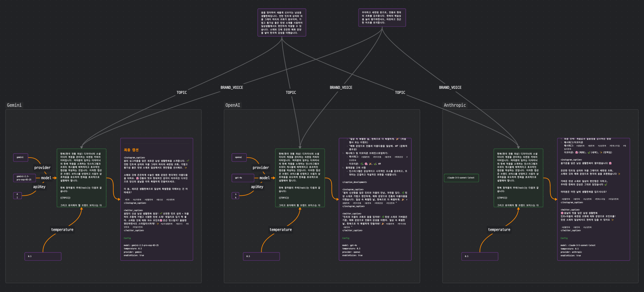Click the 's k' apiKey node in OpenAI group
This screenshot has width=644, height=292.
pos(236,196)
